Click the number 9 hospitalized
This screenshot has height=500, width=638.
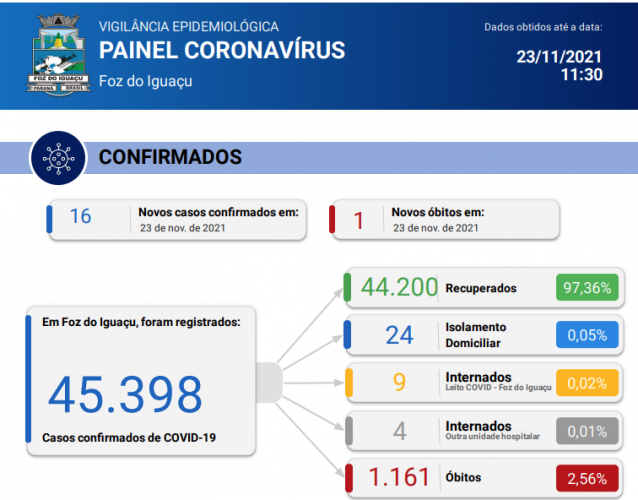click(x=399, y=382)
